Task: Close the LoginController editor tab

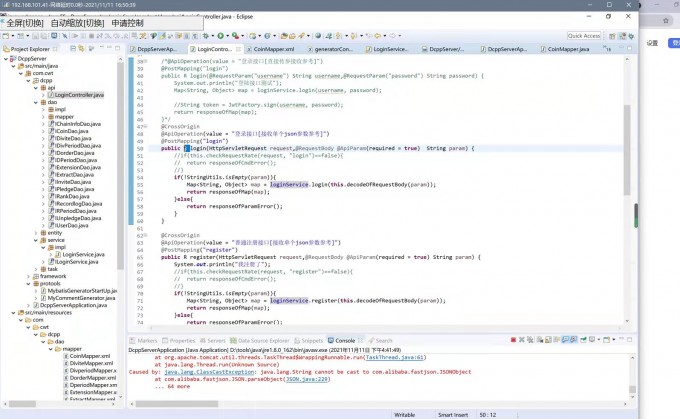Action: [238, 49]
